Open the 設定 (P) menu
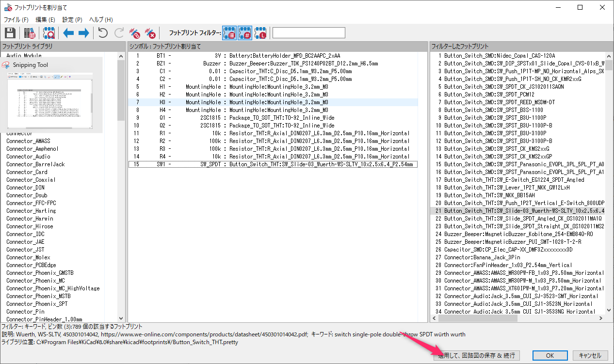 point(72,20)
